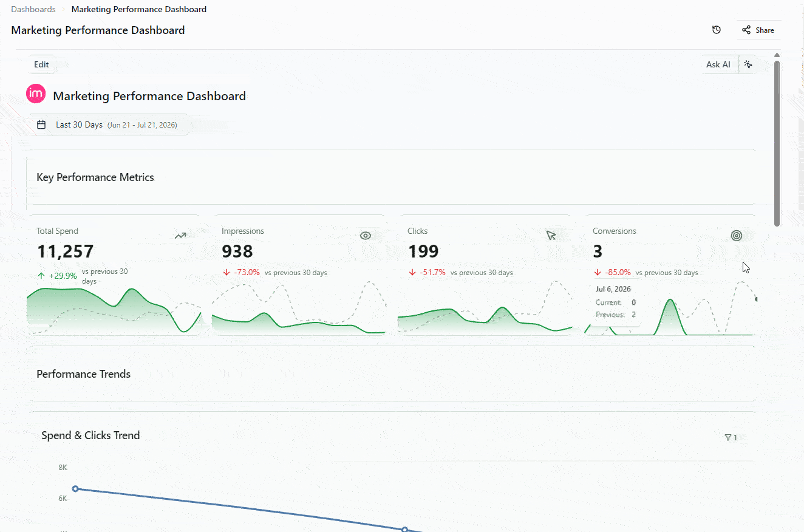Click first data point on trend line
This screenshot has width=804, height=532.
(75, 488)
